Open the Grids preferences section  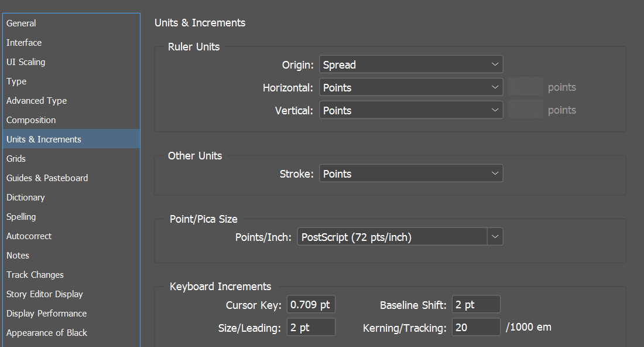pos(16,159)
